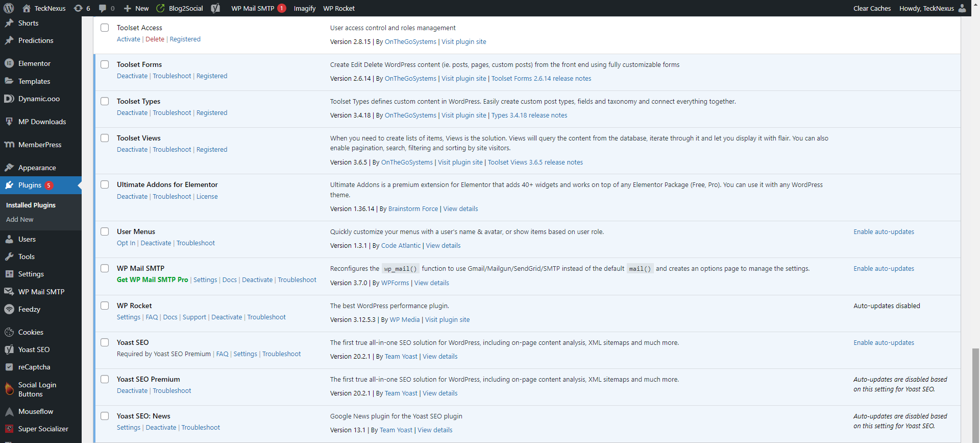This screenshot has height=443, width=980.
Task: Check the Toolset Access plugin checkbox
Action: [105, 28]
